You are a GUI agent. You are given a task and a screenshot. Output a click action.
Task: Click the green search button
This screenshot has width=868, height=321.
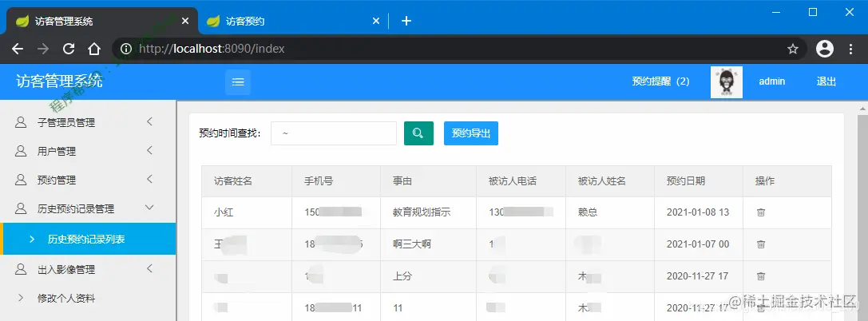418,133
